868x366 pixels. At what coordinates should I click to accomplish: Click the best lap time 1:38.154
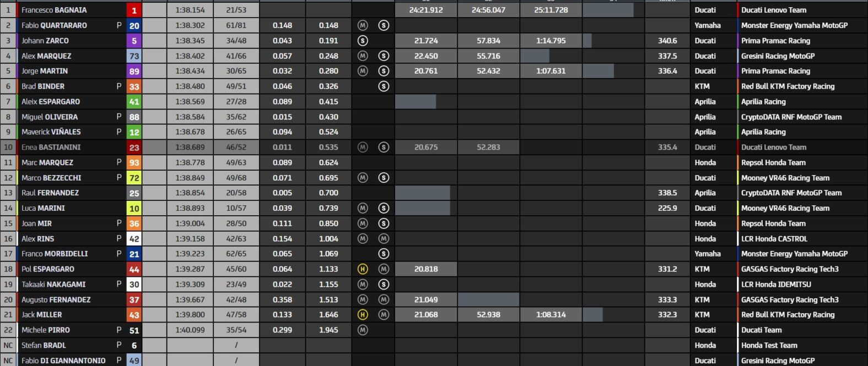(190, 10)
